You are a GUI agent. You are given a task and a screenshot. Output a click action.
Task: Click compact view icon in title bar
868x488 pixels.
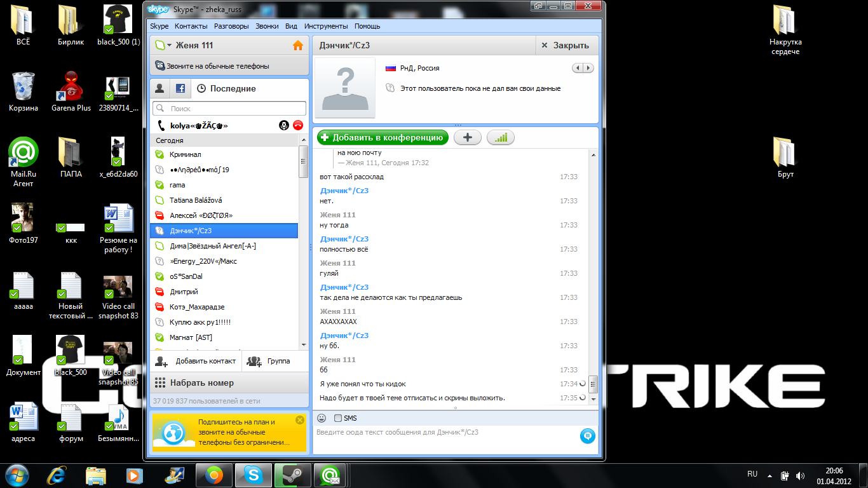(538, 6)
